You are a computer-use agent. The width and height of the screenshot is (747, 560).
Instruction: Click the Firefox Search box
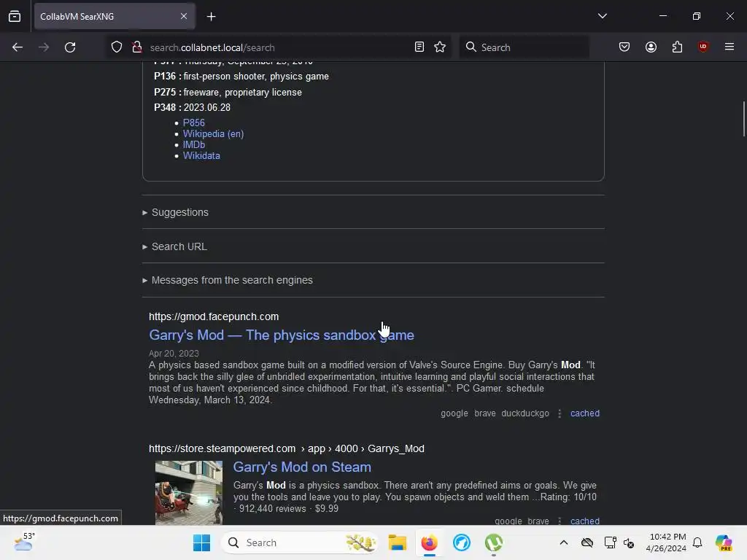pyautogui.click(x=524, y=47)
